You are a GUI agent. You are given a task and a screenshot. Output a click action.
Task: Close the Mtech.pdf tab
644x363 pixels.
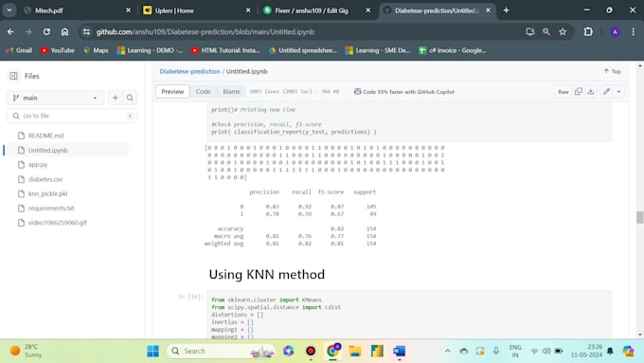point(128,10)
